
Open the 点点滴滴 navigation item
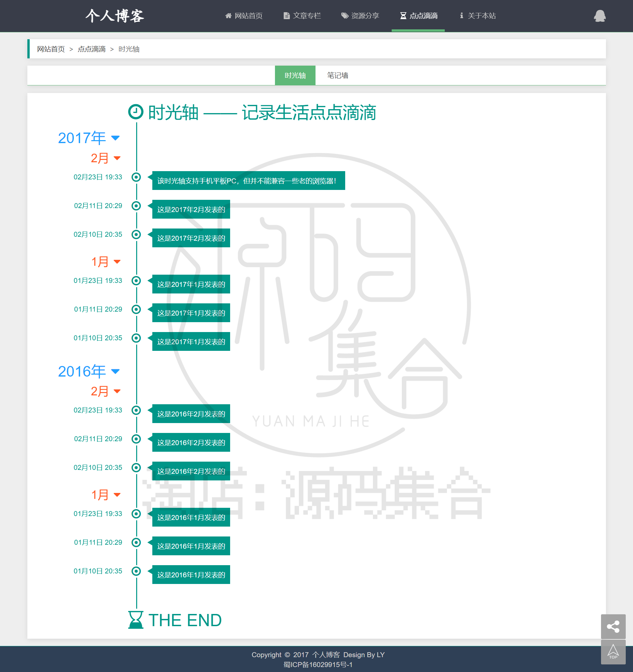click(x=418, y=16)
